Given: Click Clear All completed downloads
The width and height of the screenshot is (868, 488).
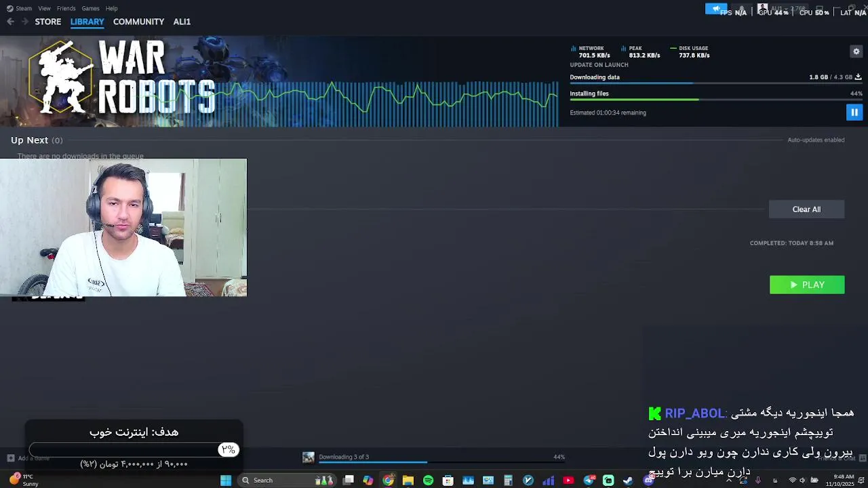Looking at the screenshot, I should coord(806,209).
